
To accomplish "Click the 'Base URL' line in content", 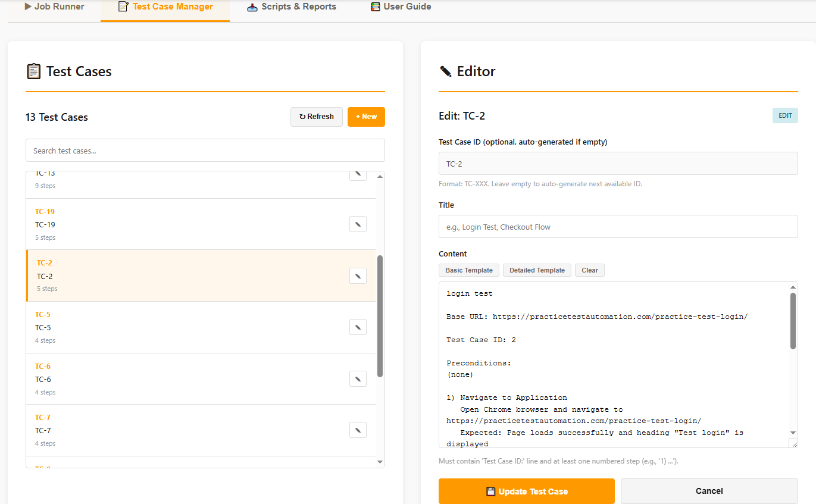I will 597,317.
